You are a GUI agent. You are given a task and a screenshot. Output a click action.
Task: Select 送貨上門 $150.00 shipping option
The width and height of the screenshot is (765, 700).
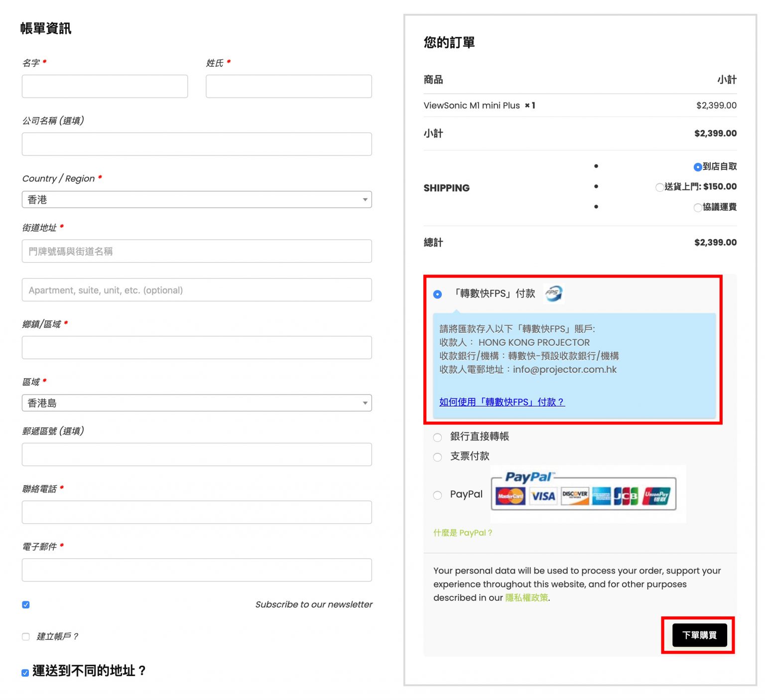659,187
